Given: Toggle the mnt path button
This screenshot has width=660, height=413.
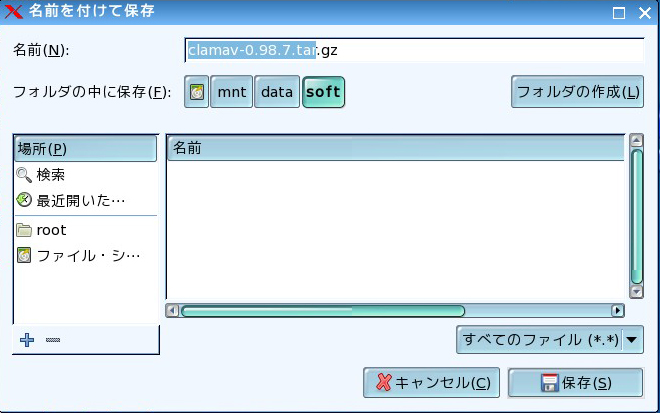Looking at the screenshot, I should click(x=232, y=93).
